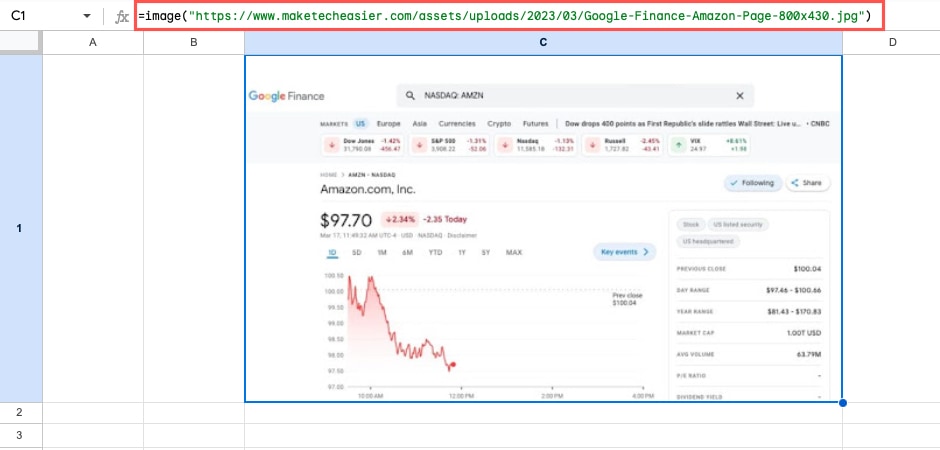Screen dimensions: 940x450
Task: Click the fx function icon
Action: (121, 17)
